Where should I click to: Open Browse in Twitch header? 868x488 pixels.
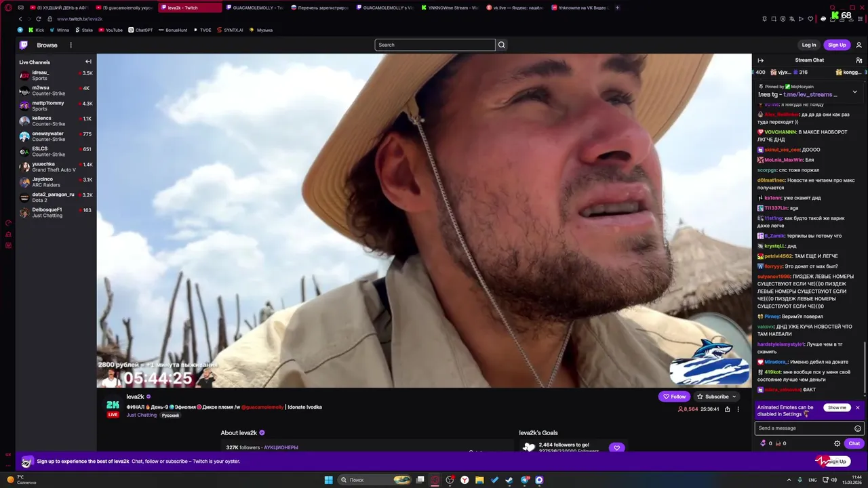point(47,45)
